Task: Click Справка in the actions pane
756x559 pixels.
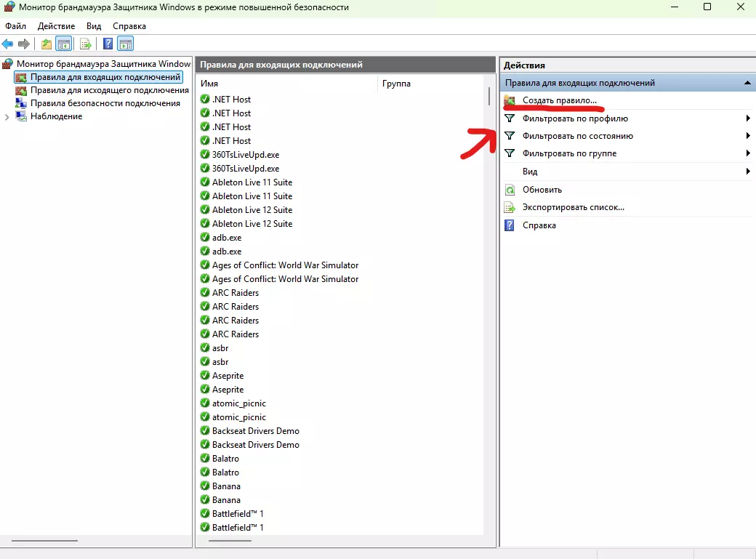Action: [539, 225]
